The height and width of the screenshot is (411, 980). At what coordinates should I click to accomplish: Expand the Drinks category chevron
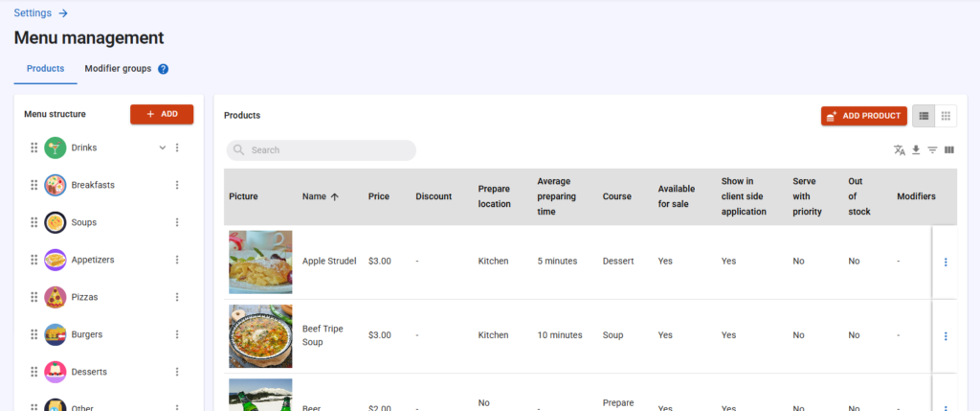point(163,148)
